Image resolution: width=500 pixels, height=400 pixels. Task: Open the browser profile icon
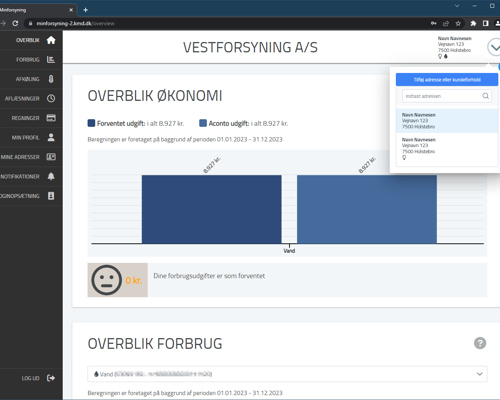click(497, 23)
